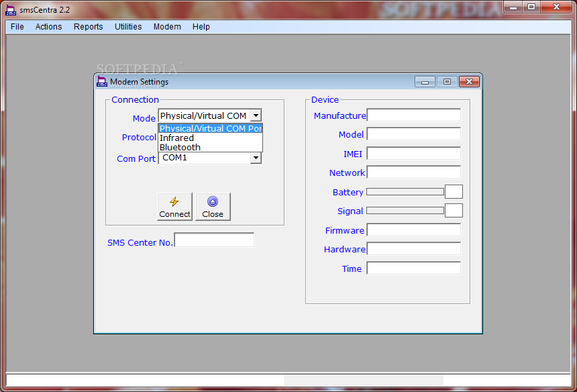Click the Com Port label

136,158
